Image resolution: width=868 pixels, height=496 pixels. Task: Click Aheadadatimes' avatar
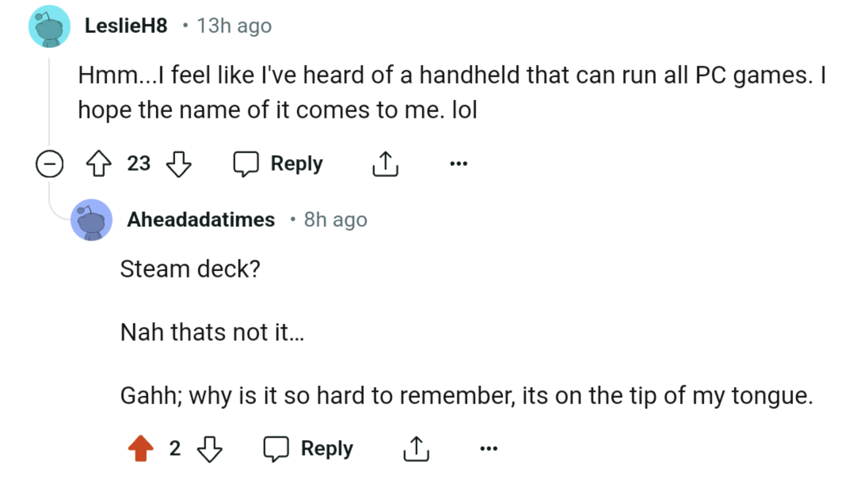pyautogui.click(x=91, y=220)
